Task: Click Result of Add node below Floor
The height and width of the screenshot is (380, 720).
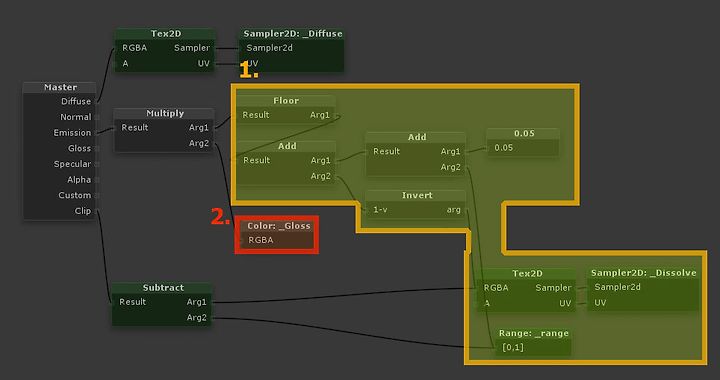Action: 257,160
